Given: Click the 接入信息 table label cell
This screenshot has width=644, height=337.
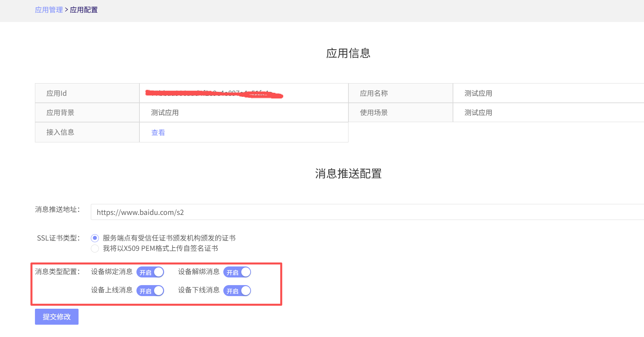Looking at the screenshot, I should pos(60,132).
